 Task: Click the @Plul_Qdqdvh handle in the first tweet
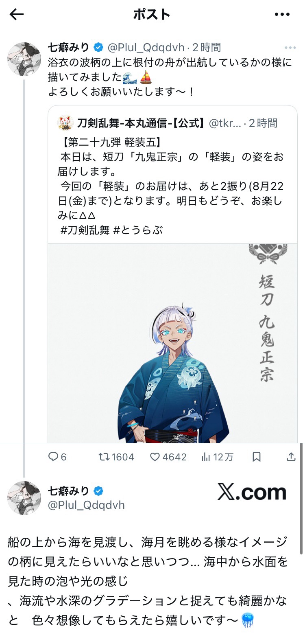(x=146, y=48)
